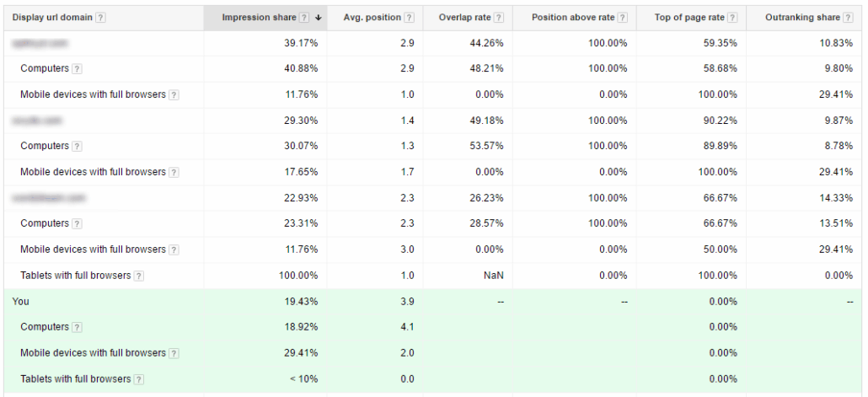Toggle the sort arrow on Impression share
The width and height of the screenshot is (868, 397).
point(319,18)
